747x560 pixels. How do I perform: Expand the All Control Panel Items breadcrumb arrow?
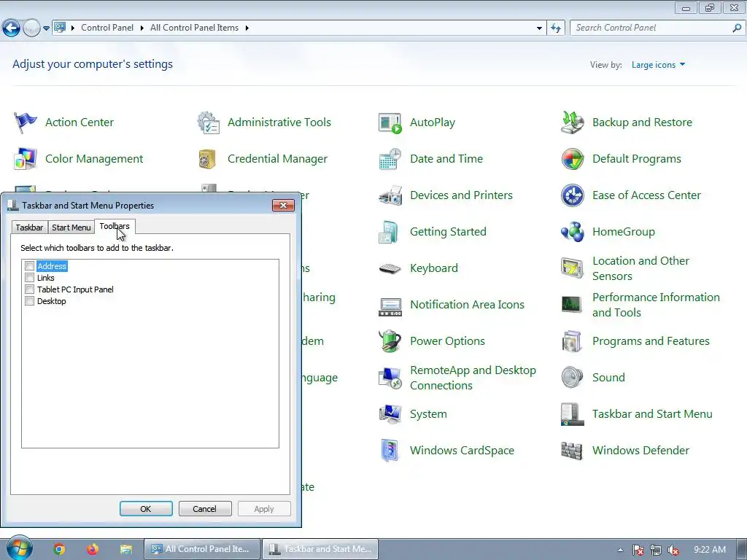(x=247, y=28)
